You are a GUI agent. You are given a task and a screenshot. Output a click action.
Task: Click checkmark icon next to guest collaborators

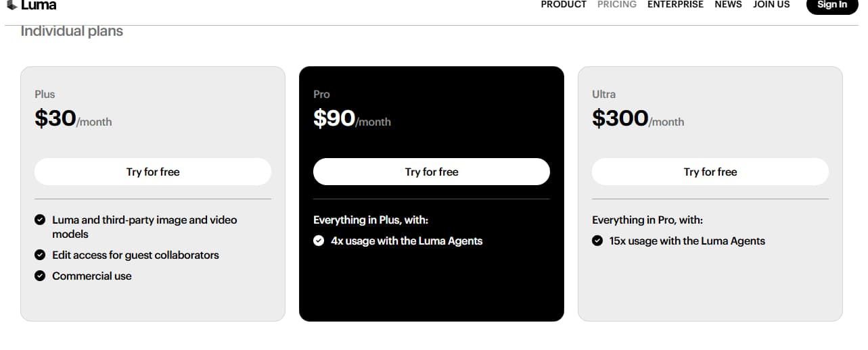[40, 255]
